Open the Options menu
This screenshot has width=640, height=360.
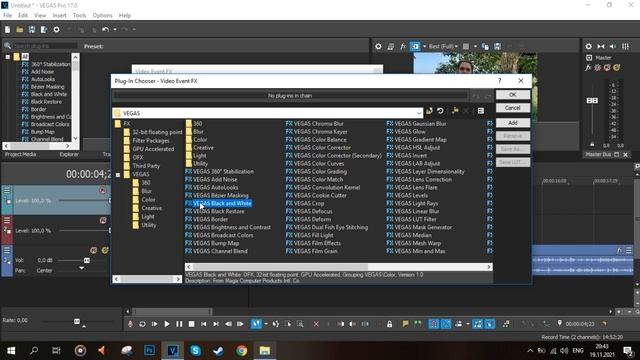point(102,16)
